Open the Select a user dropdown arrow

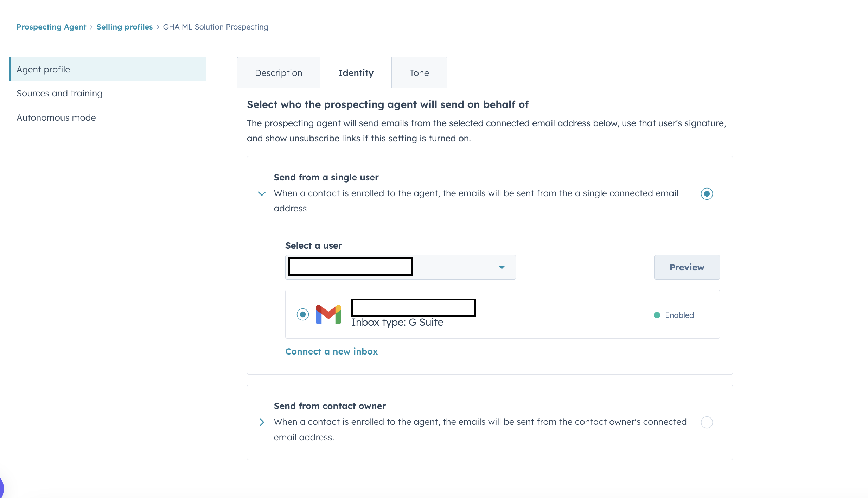(502, 267)
